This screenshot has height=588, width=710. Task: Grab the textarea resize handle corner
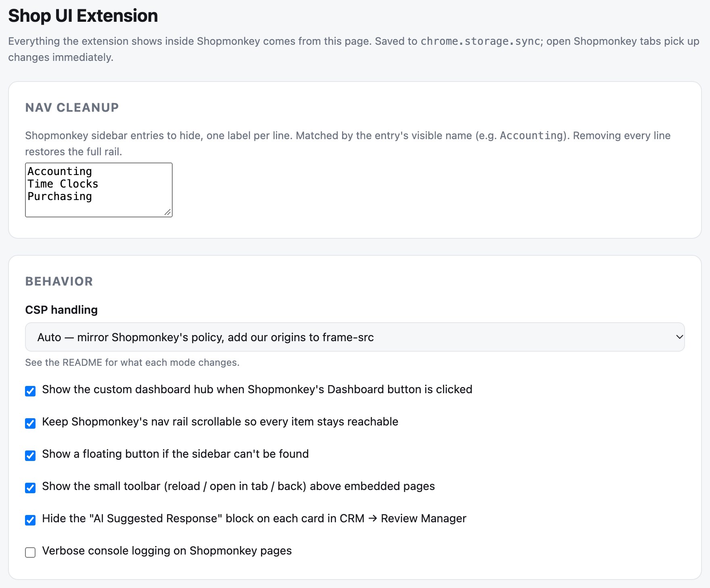pos(168,212)
